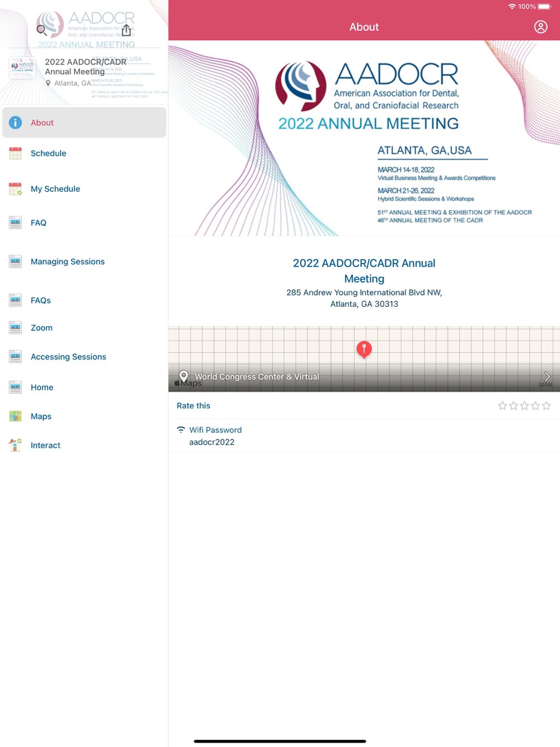Open the FAQ menu item

84,223
